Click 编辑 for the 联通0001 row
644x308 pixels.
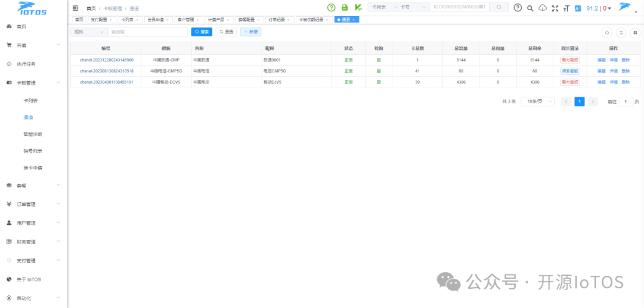pos(601,60)
